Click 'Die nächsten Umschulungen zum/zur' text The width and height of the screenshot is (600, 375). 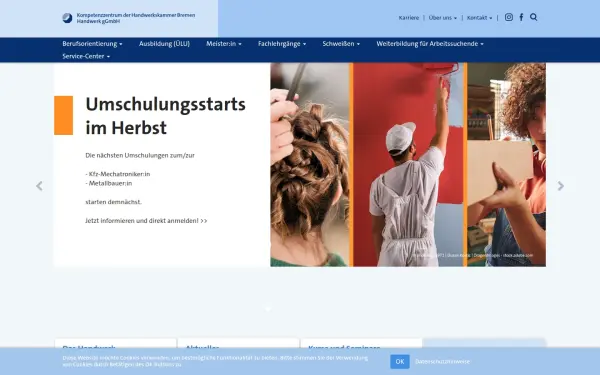pos(140,155)
